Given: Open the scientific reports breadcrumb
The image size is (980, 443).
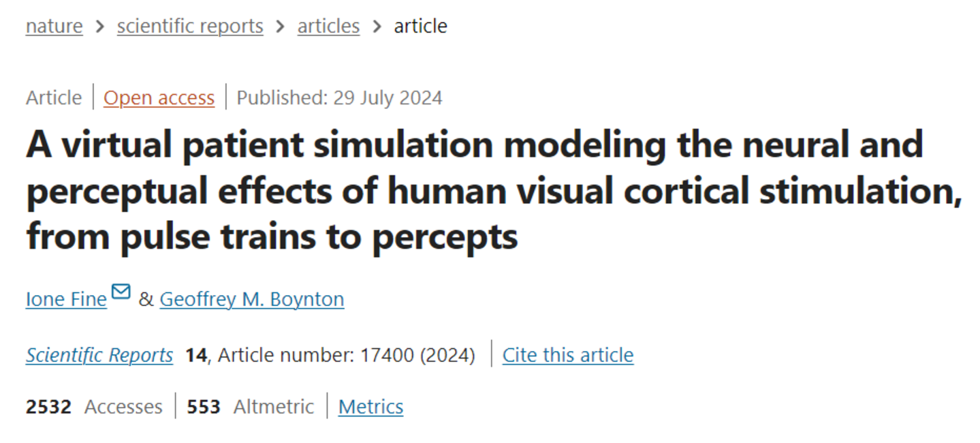Looking at the screenshot, I should [x=190, y=27].
